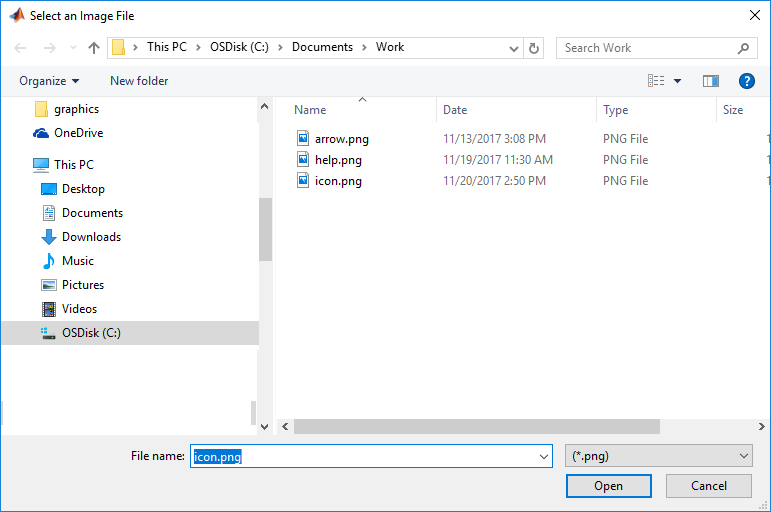Screen dimensions: 771x512
Task: Click the Refresh button in address bar
Action: (535, 48)
